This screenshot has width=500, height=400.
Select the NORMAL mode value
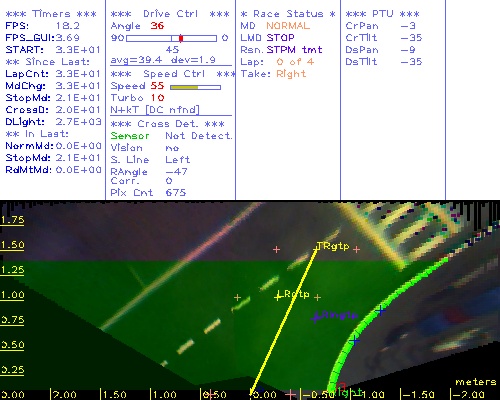[x=288, y=26]
